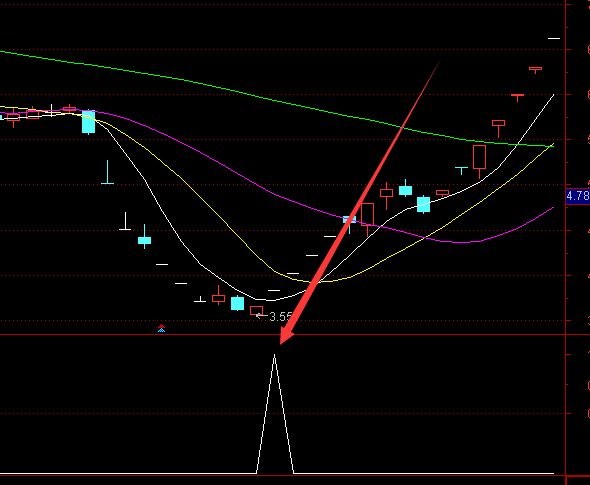The width and height of the screenshot is (590, 485).
Task: Select the 4.78 price label on axis
Action: point(578,196)
